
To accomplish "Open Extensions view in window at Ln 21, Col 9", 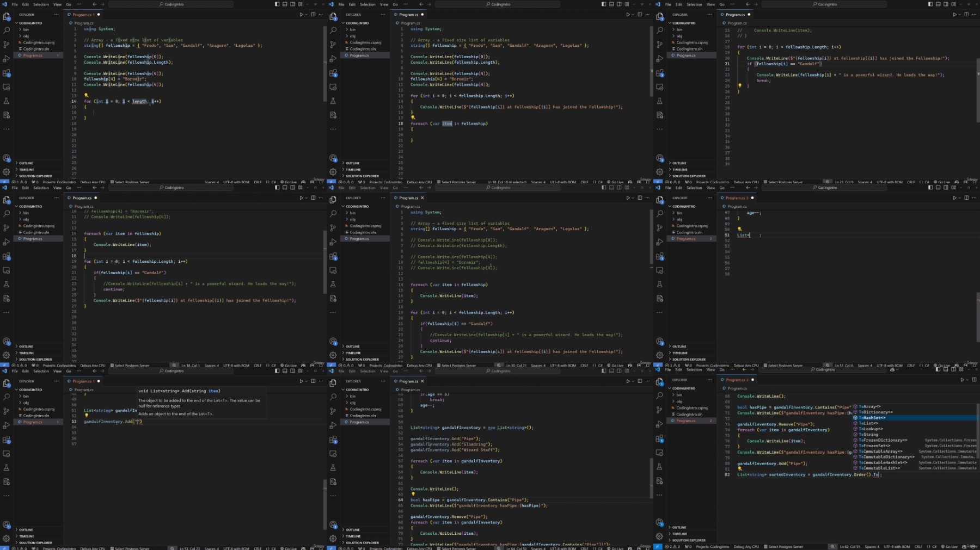I will tap(660, 73).
